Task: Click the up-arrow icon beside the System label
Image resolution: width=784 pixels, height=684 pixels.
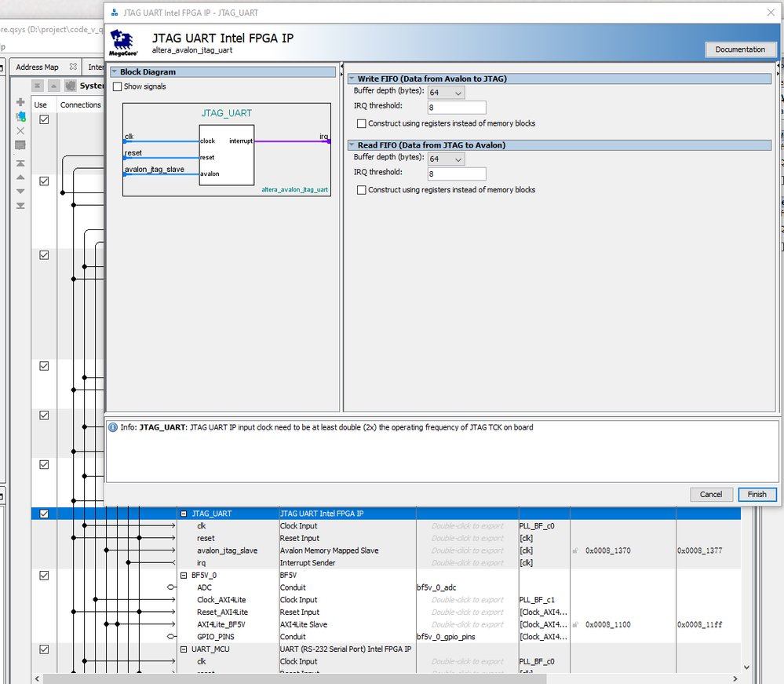Action: click(53, 86)
